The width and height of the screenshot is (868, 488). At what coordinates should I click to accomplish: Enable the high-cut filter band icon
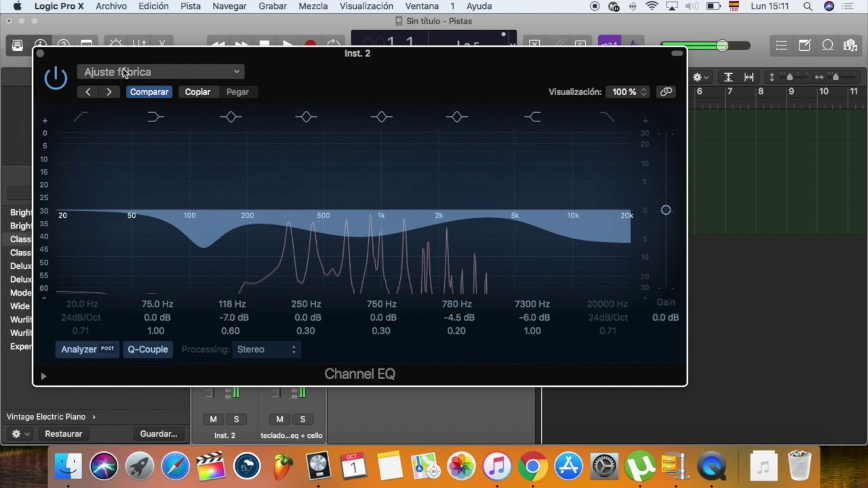pos(608,117)
